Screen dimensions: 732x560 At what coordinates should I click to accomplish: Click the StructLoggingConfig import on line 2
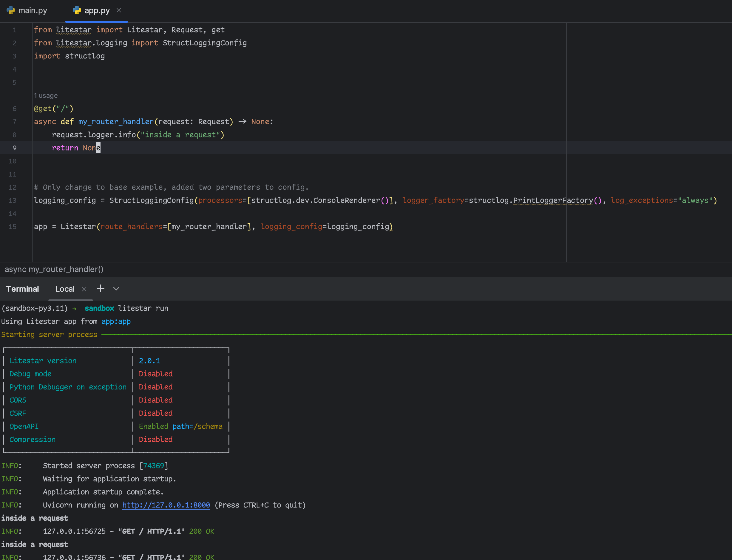pos(205,43)
